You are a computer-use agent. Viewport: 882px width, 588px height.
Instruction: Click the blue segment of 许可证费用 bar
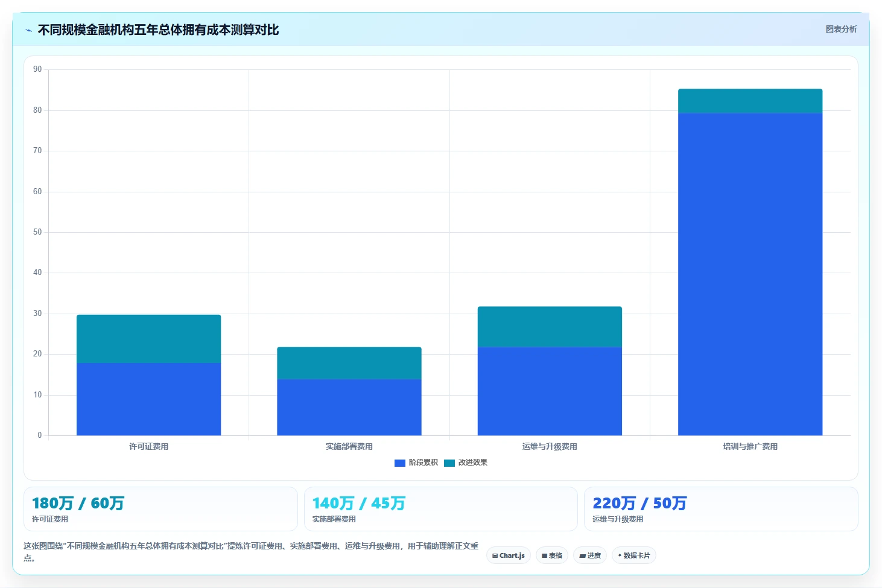[x=149, y=399]
